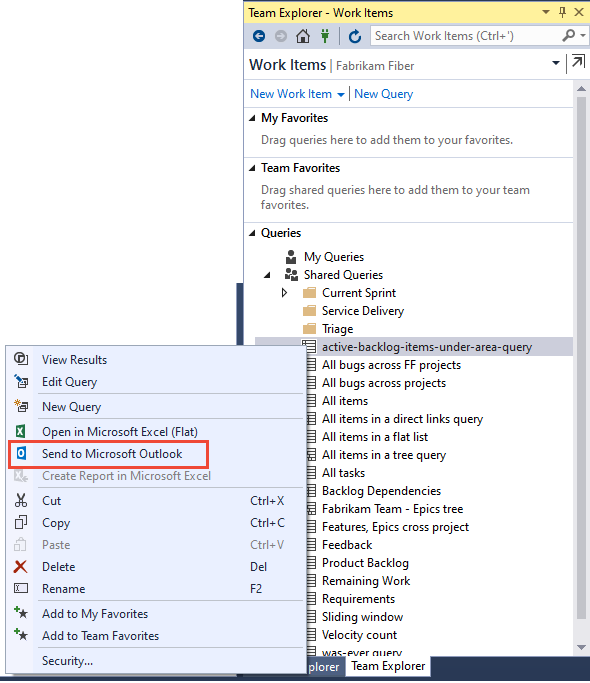Pop out Work Items page arrow icon
590x683 pixels.
pos(578,61)
